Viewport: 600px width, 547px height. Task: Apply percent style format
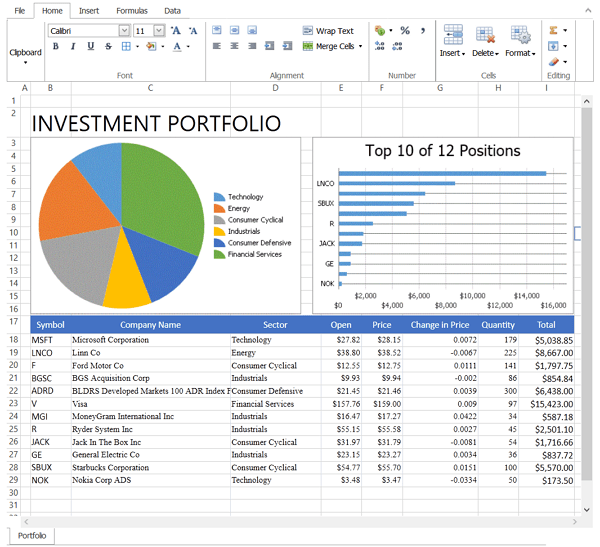pyautogui.click(x=405, y=30)
